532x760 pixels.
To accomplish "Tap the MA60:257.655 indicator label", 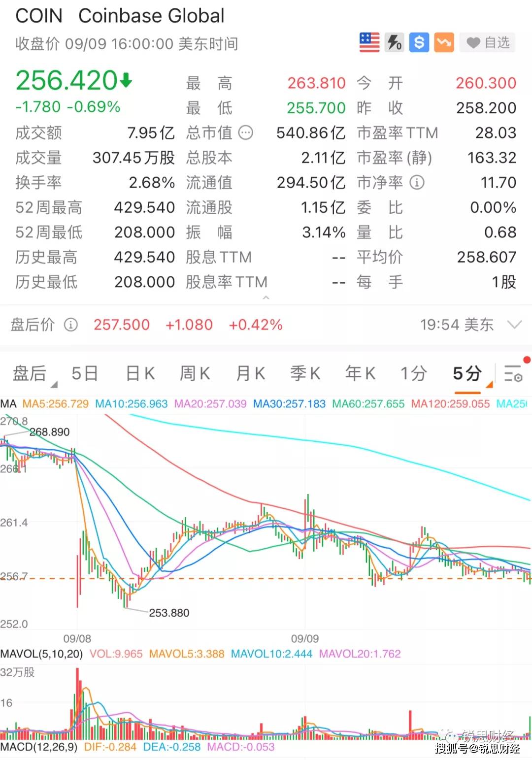I will pos(368,404).
